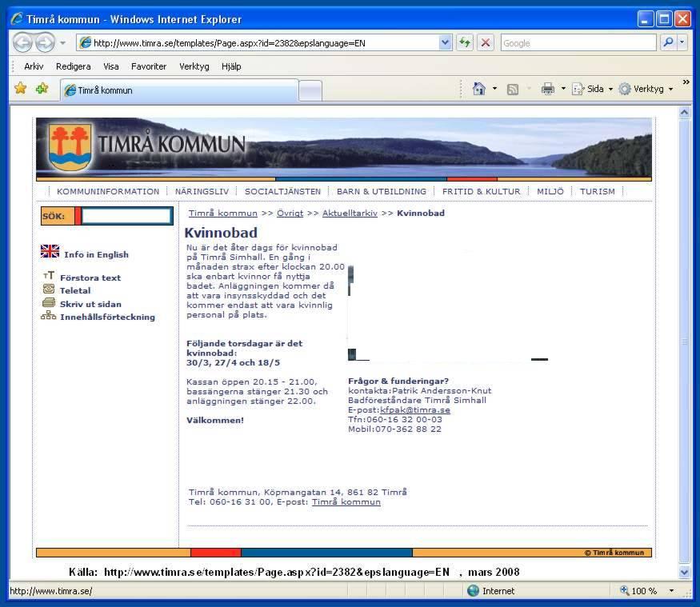Click the Google search box
Image resolution: width=700 pixels, height=607 pixels.
578,43
